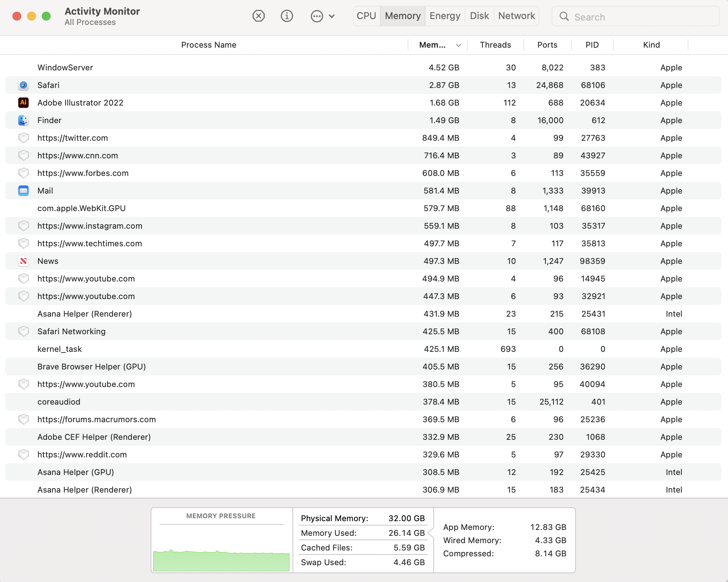Click the Mail envelope icon
Screen dimensions: 728x582
pos(23,191)
